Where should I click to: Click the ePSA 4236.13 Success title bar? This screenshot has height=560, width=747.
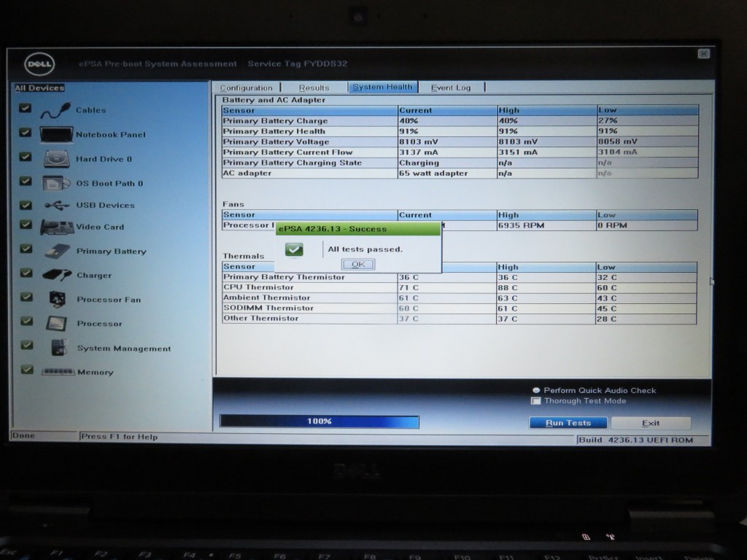coord(357,229)
